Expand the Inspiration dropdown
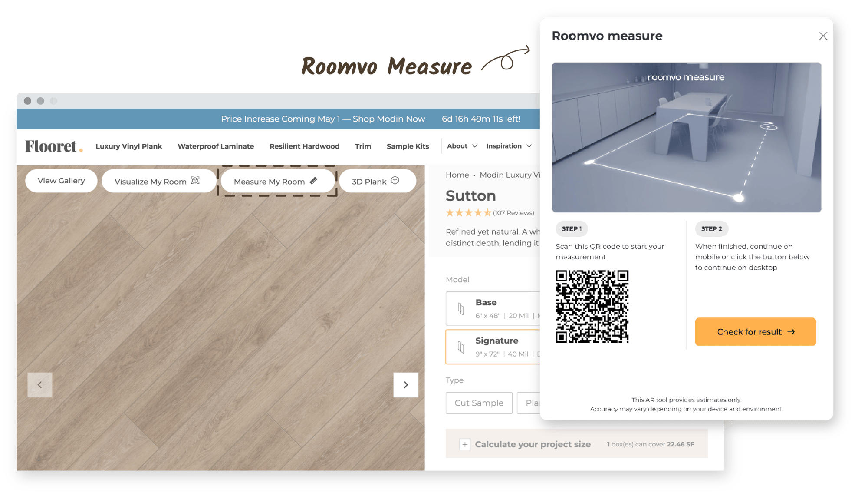 [x=509, y=146]
